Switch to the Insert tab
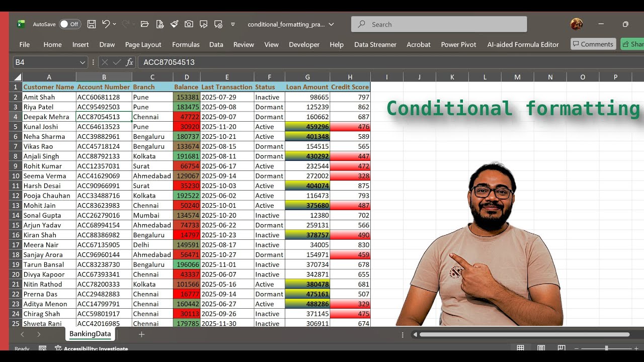 tap(80, 44)
